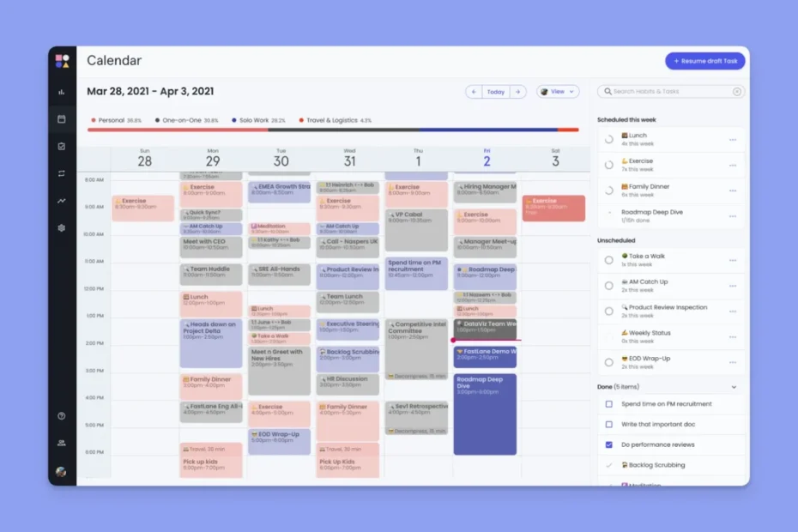Tick the 'Write that important doc' checkbox
This screenshot has width=798, height=532.
(x=608, y=424)
